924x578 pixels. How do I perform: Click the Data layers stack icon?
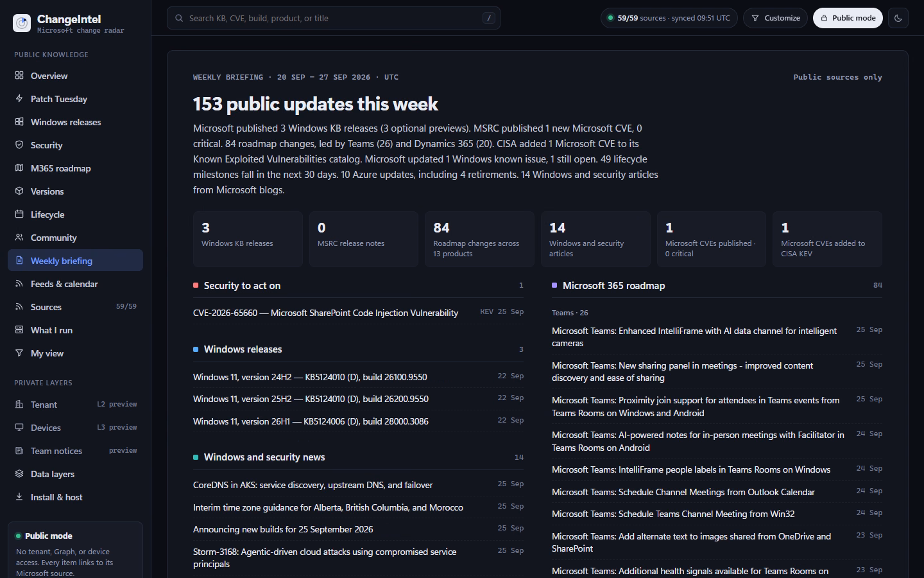19,473
